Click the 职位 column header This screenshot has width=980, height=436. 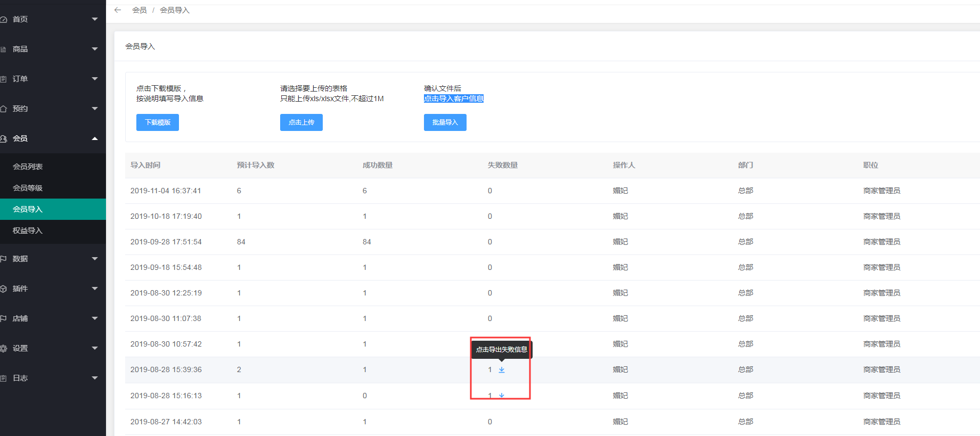[x=871, y=165]
